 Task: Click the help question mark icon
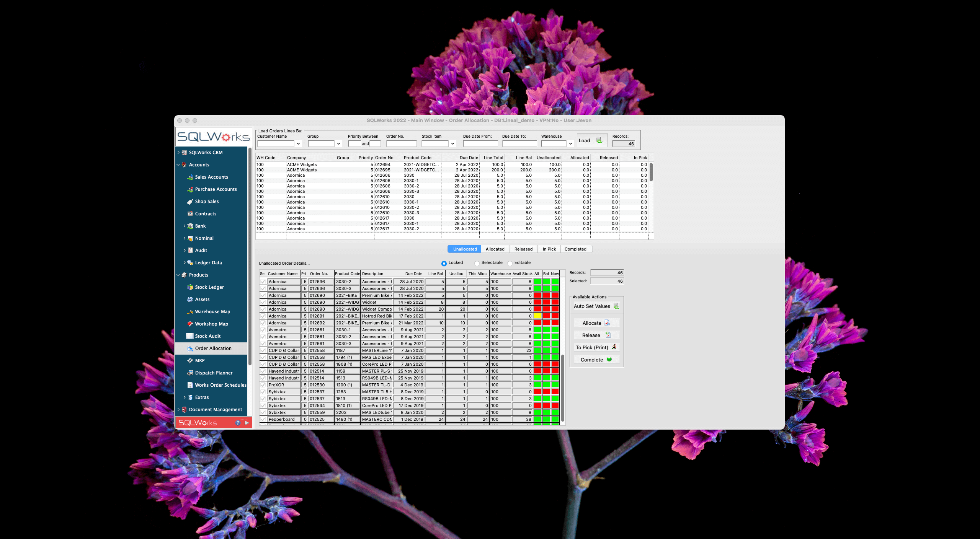point(238,423)
